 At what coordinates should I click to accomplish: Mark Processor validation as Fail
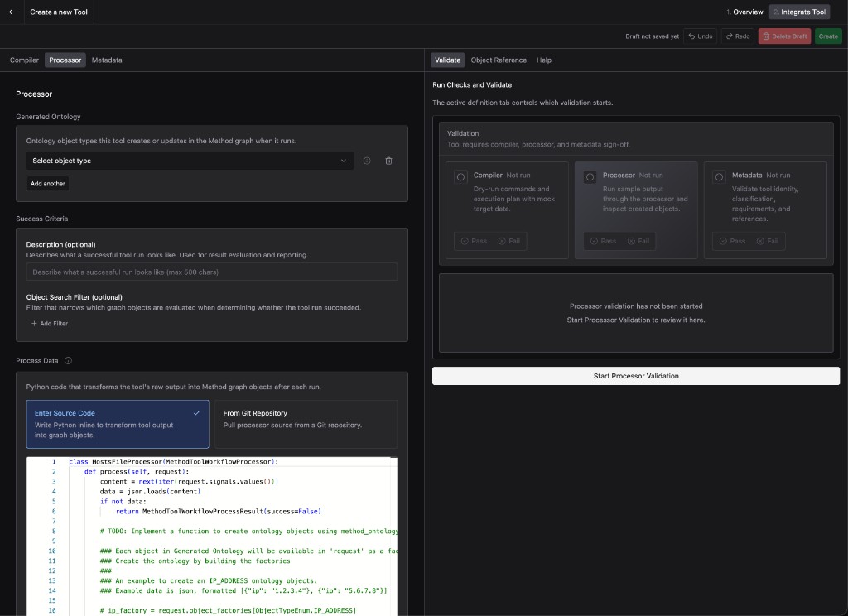pyautogui.click(x=638, y=241)
